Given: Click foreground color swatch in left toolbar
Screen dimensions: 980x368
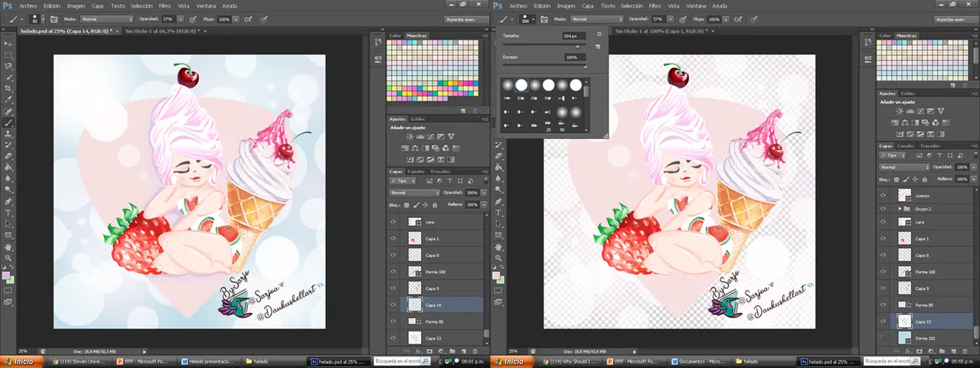Looking at the screenshot, I should (x=7, y=275).
